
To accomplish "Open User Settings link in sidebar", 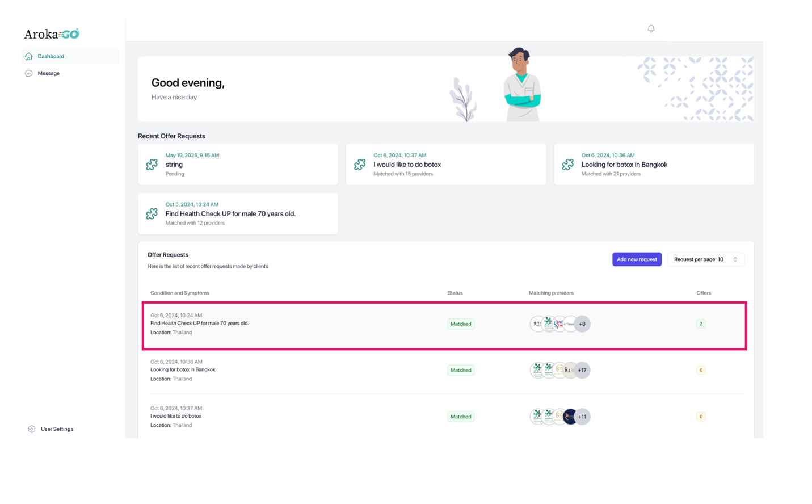I will coord(57,429).
